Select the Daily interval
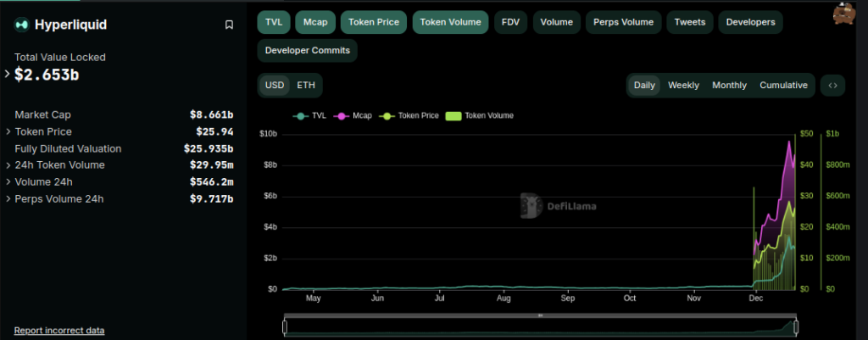The width and height of the screenshot is (868, 340). (644, 86)
